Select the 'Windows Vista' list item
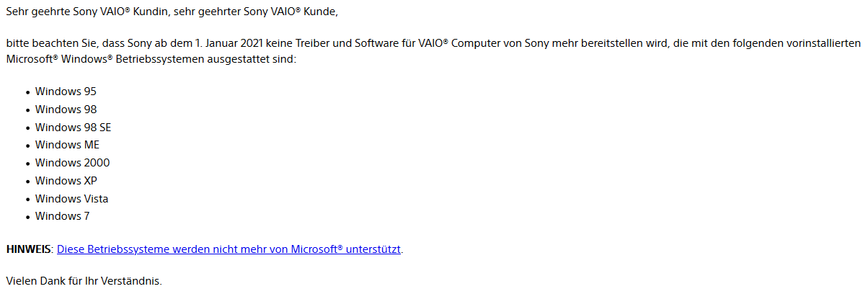Viewport: 868px width, 294px height. click(71, 199)
